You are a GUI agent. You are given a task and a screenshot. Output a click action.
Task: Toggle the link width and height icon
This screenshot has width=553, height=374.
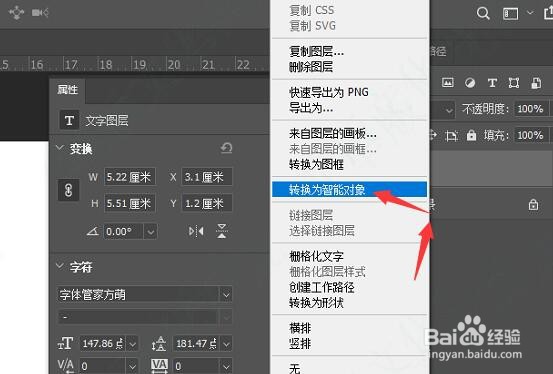pyautogui.click(x=68, y=191)
